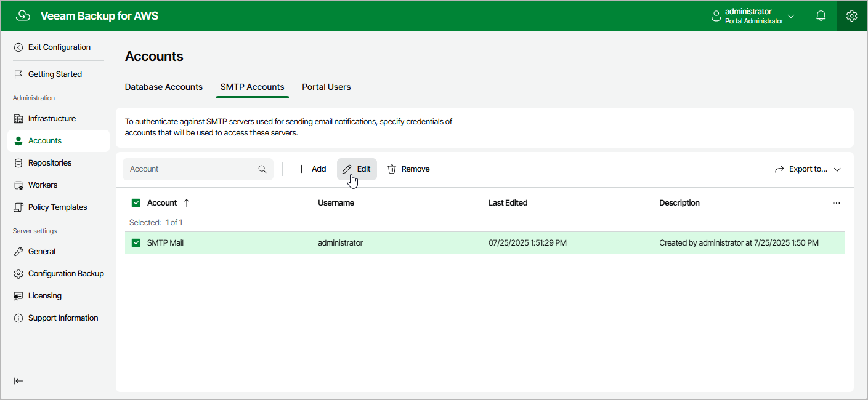868x400 pixels.
Task: Click Exit Configuration back arrow icon
Action: [x=18, y=47]
